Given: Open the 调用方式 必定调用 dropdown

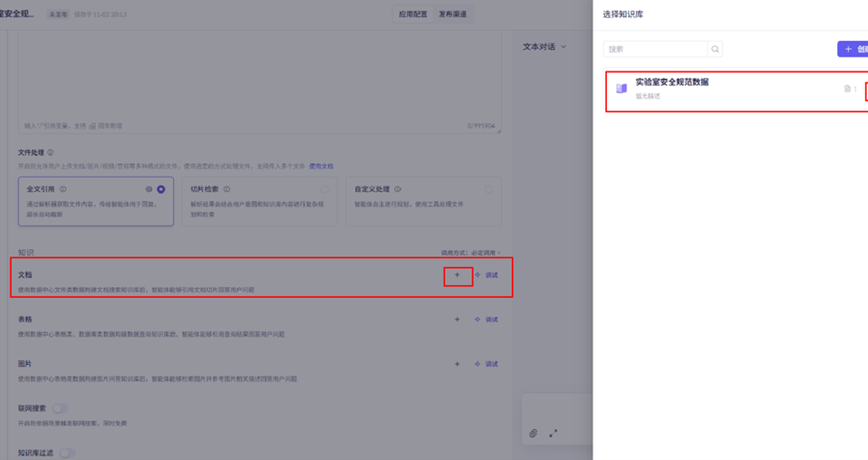Looking at the screenshot, I should [471, 253].
